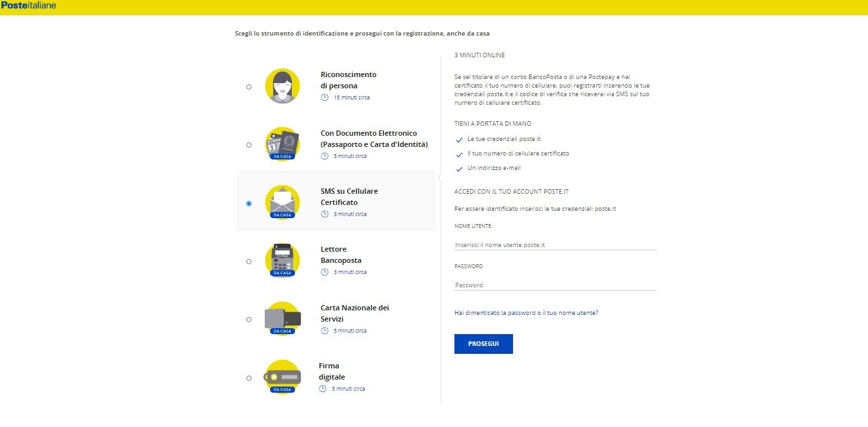The height and width of the screenshot is (427, 868).
Task: Click the PASSWORD field label
Action: [468, 266]
